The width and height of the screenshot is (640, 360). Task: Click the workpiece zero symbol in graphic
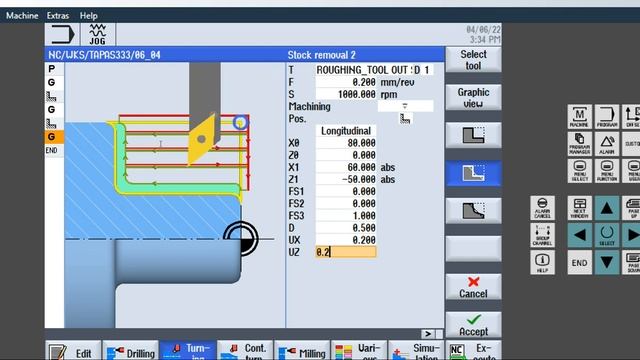241,239
